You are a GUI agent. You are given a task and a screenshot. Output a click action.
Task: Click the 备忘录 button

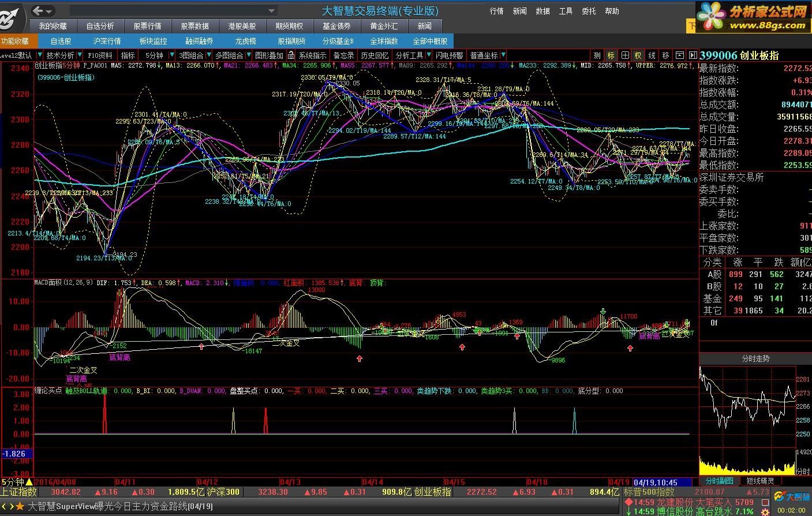point(344,55)
